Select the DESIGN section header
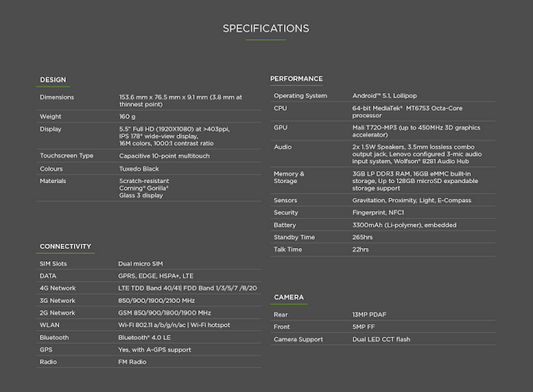Screen dimensions: 533x392 coord(53,80)
